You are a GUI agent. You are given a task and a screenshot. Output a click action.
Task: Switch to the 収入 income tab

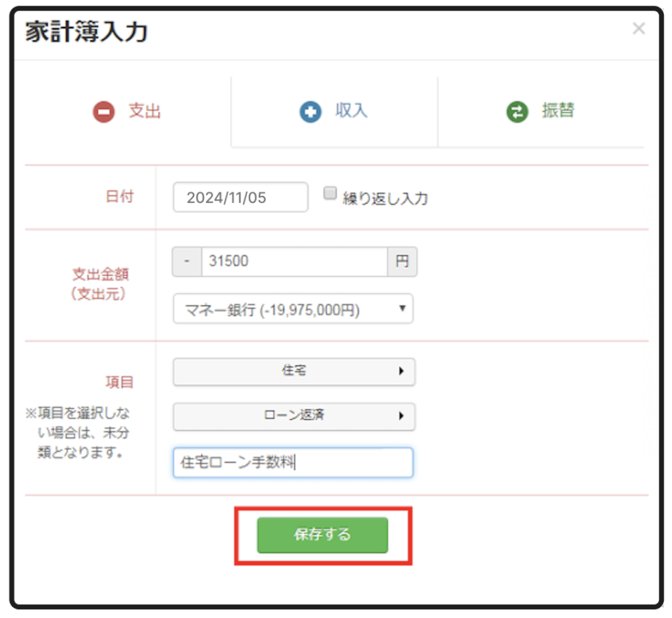point(334,112)
